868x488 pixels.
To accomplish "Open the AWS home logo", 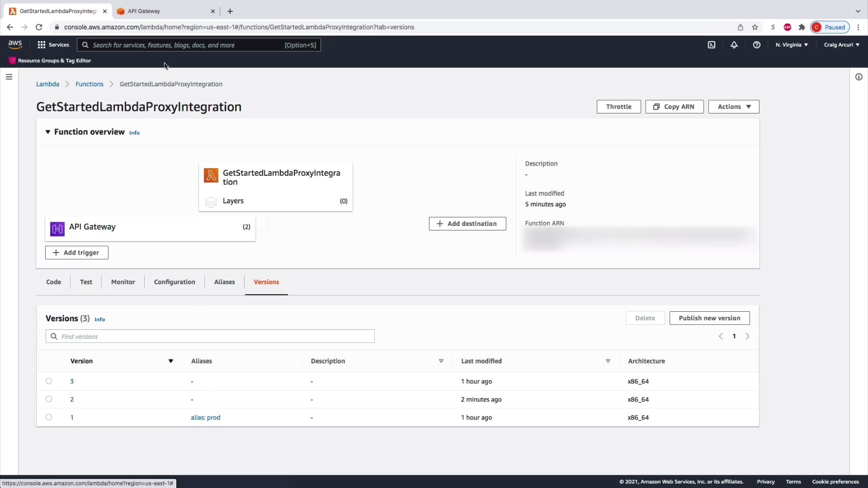I will (15, 45).
